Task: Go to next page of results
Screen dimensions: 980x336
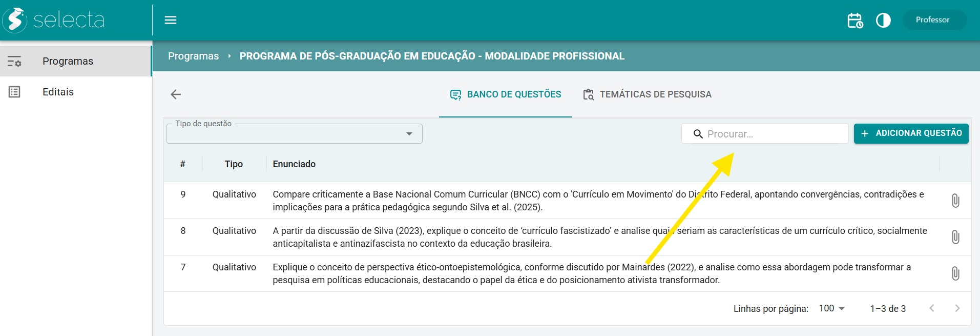Action: tap(957, 308)
